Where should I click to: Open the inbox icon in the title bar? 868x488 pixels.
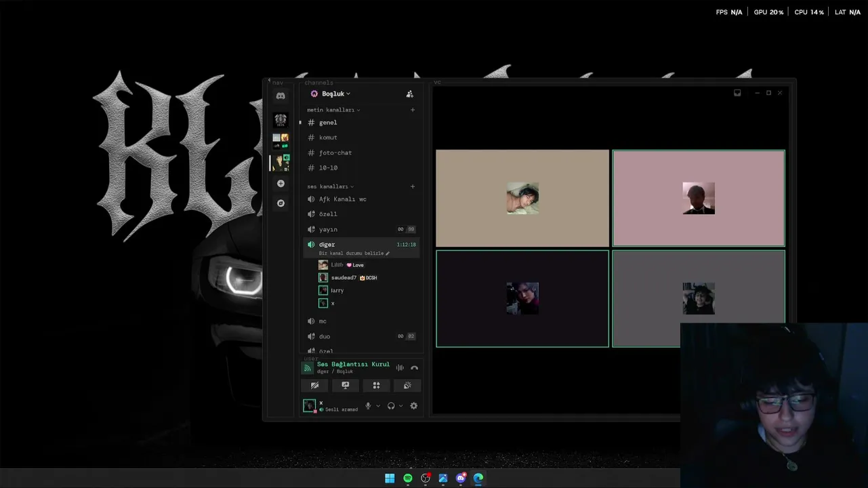click(737, 93)
